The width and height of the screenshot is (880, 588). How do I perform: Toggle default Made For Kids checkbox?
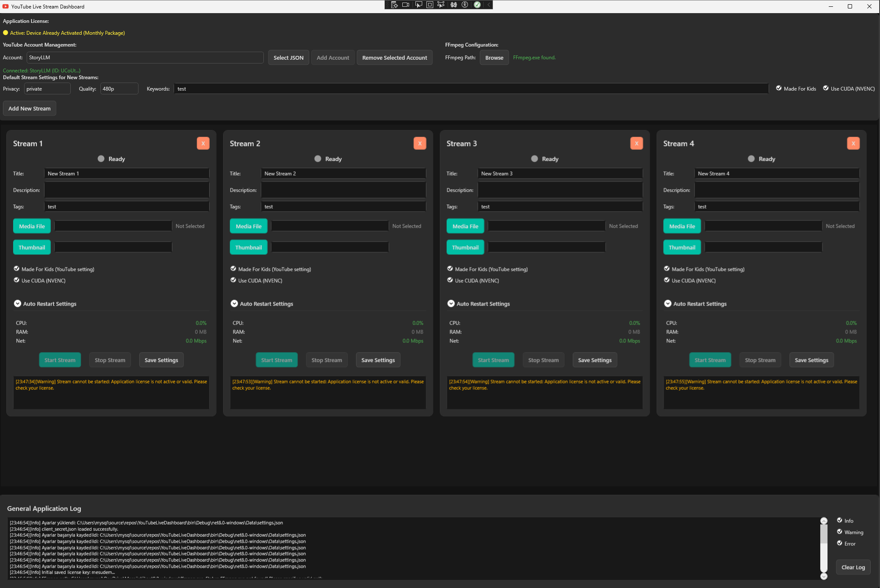(779, 88)
